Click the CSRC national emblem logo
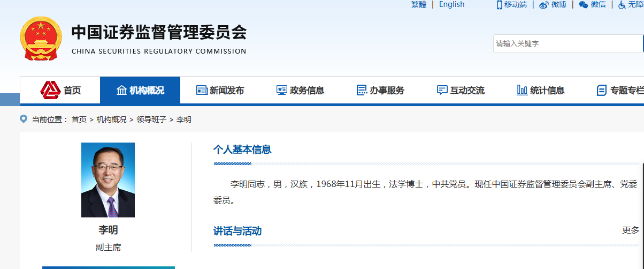The width and height of the screenshot is (644, 269). (41, 39)
